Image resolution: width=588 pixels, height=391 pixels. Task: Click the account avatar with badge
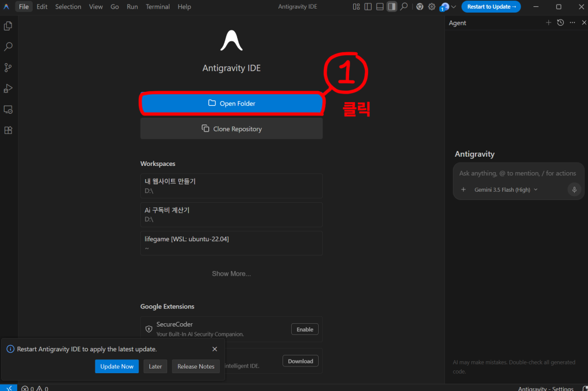coord(444,7)
